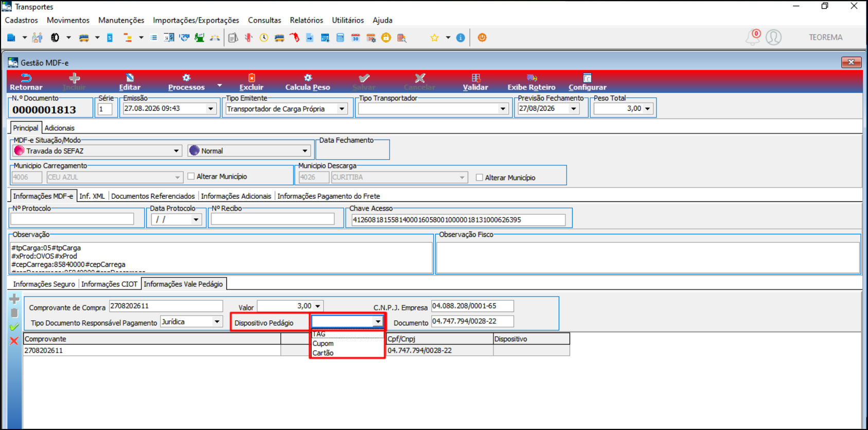Image resolution: width=868 pixels, height=430 pixels.
Task: Click the plus add row icon
Action: (x=14, y=299)
